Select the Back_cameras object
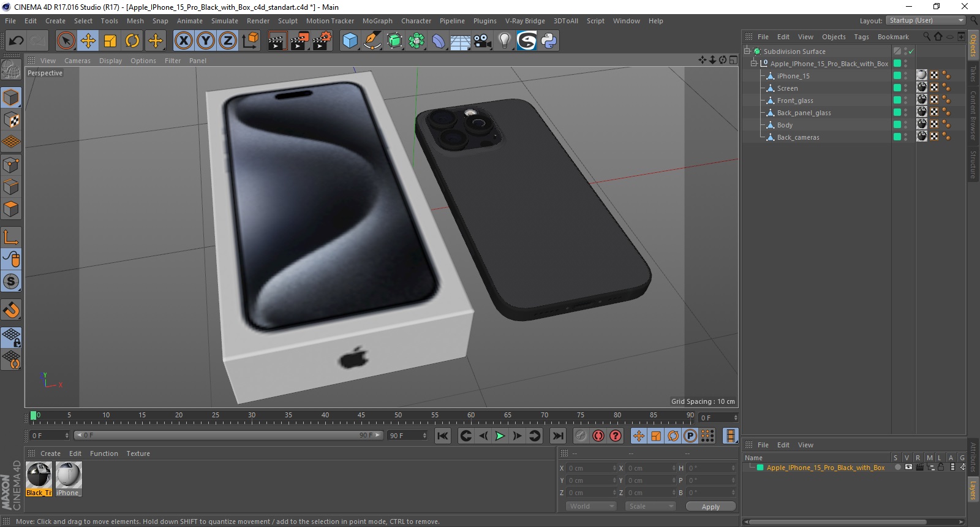 click(798, 137)
